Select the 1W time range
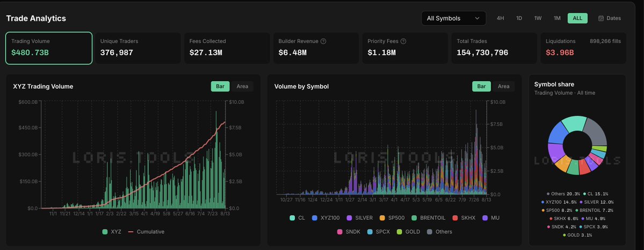 (x=538, y=18)
